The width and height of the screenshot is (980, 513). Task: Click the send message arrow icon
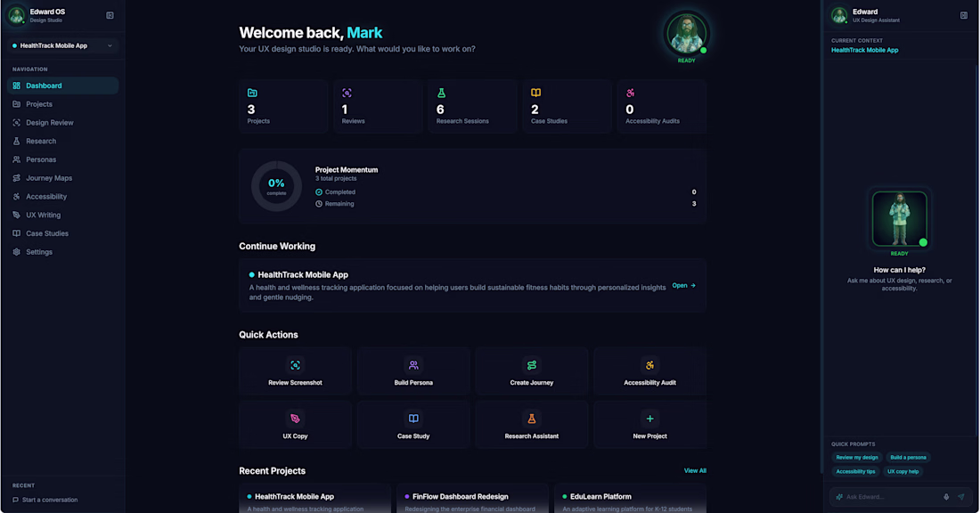tap(961, 497)
